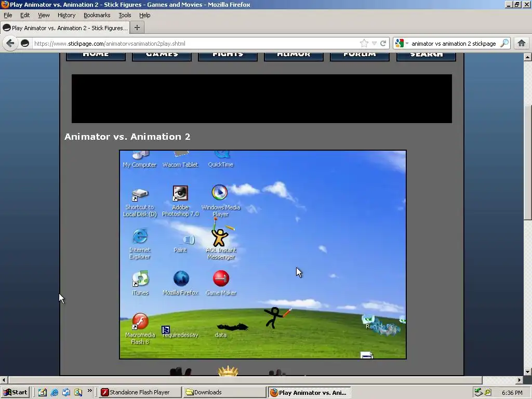Click the vertical scrollbar up arrow
532x399 pixels.
[x=527, y=57]
